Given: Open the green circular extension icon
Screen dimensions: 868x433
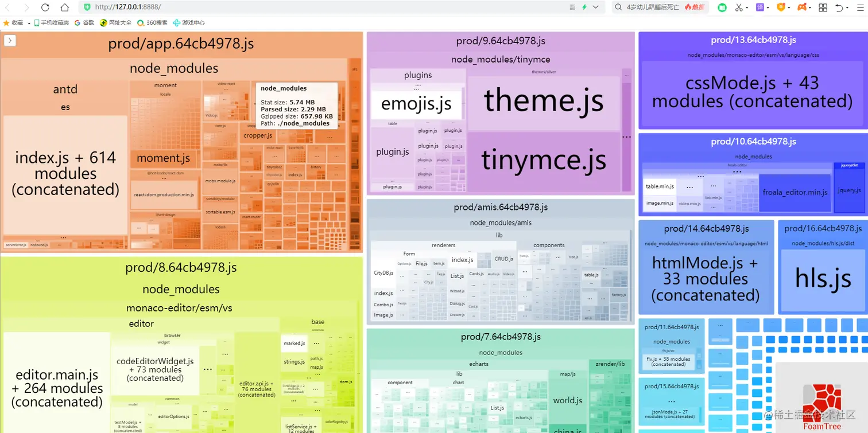Looking at the screenshot, I should pyautogui.click(x=722, y=7).
